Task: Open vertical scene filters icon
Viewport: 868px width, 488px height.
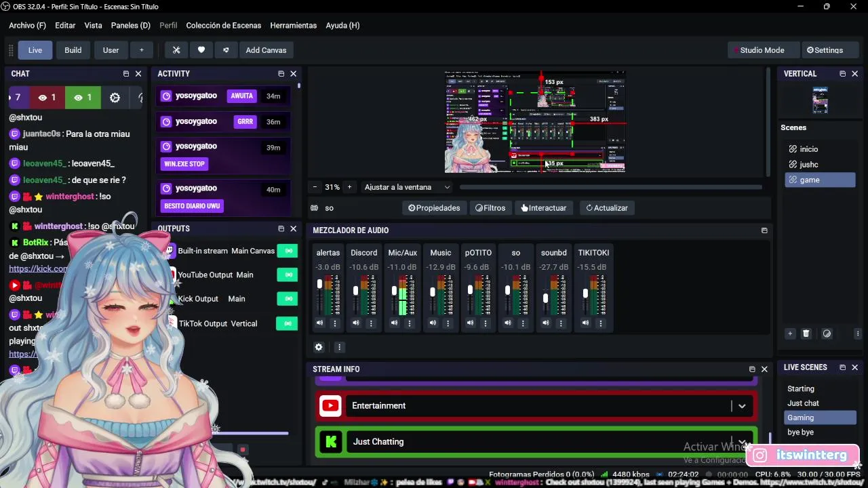Action: [x=827, y=333]
